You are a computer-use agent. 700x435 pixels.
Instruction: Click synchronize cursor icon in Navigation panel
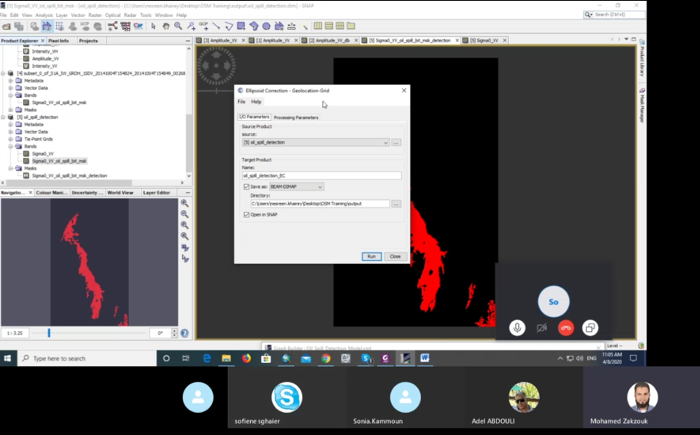click(x=184, y=259)
